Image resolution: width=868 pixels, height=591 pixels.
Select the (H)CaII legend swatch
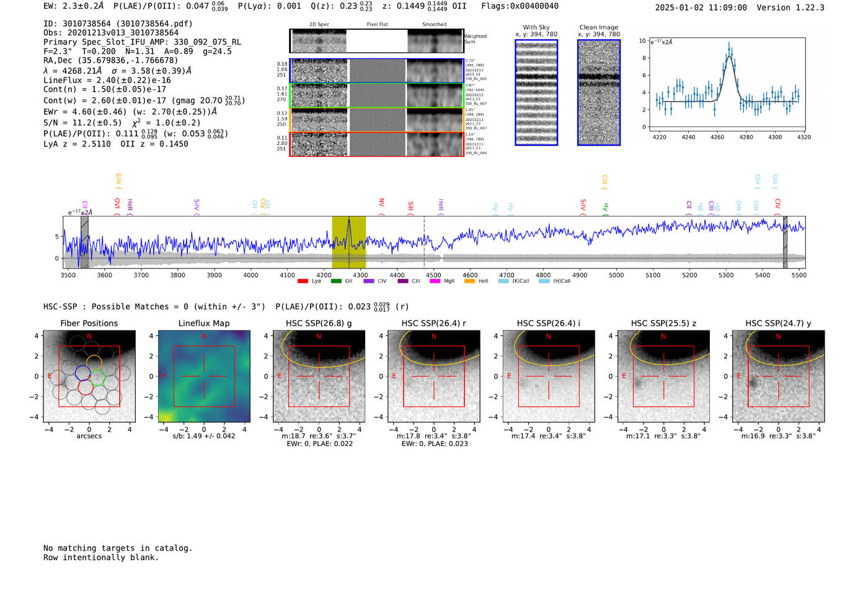click(x=544, y=281)
